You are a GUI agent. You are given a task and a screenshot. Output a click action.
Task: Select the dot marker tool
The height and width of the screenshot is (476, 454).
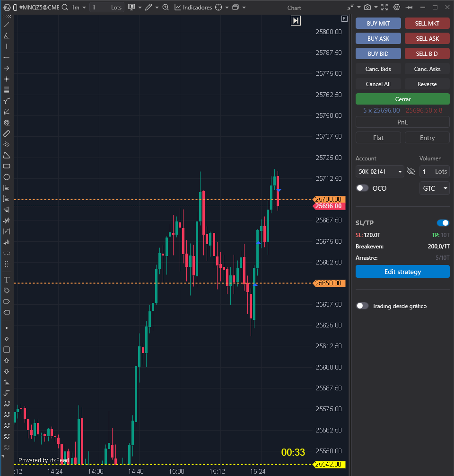pyautogui.click(x=6, y=328)
